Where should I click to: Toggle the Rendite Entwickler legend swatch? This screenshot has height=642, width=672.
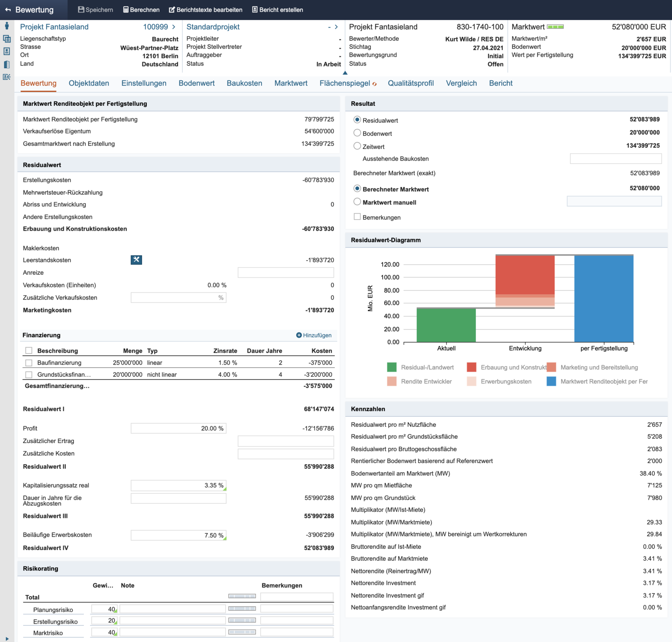point(392,381)
